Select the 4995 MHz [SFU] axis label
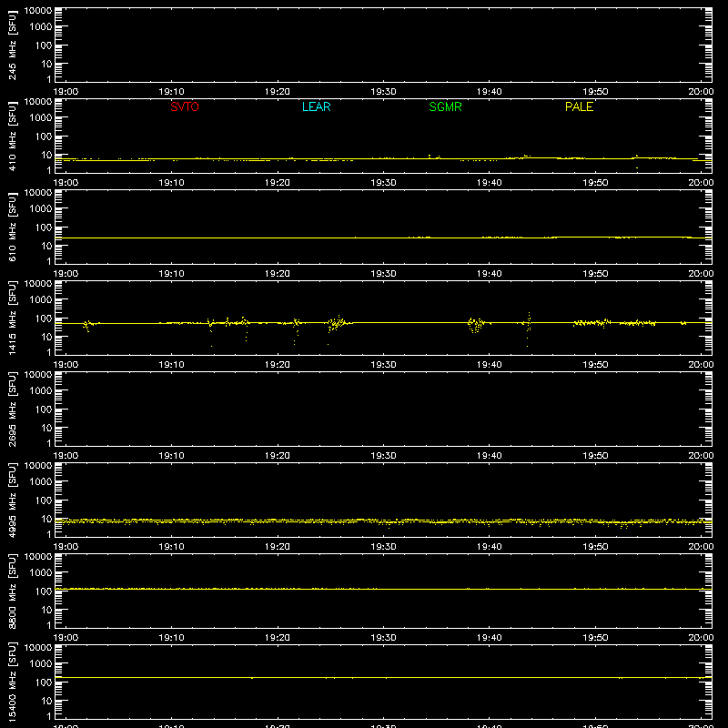This screenshot has height=728, width=728. (x=13, y=500)
